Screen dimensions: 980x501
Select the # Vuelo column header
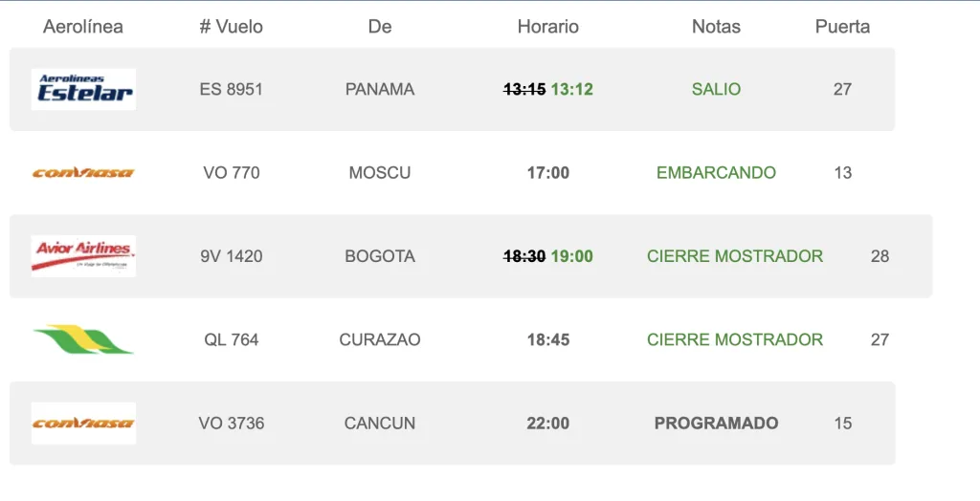(232, 26)
